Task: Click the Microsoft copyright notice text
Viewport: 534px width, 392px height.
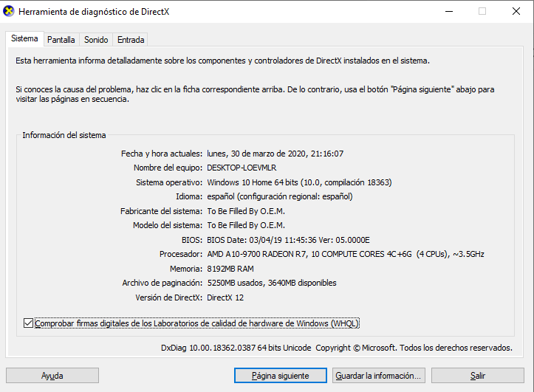Action: coord(414,348)
